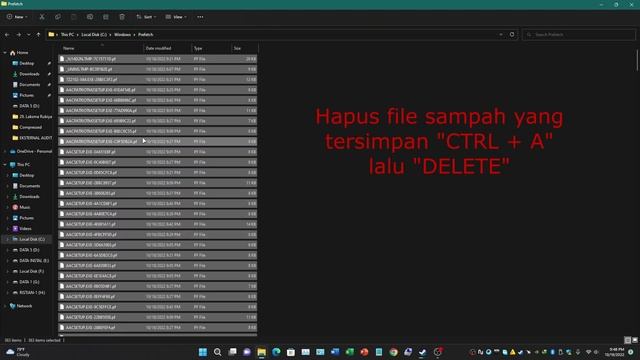Image resolution: width=640 pixels, height=360 pixels.
Task: Refresh the Prefetch folder
Action: tap(512, 35)
